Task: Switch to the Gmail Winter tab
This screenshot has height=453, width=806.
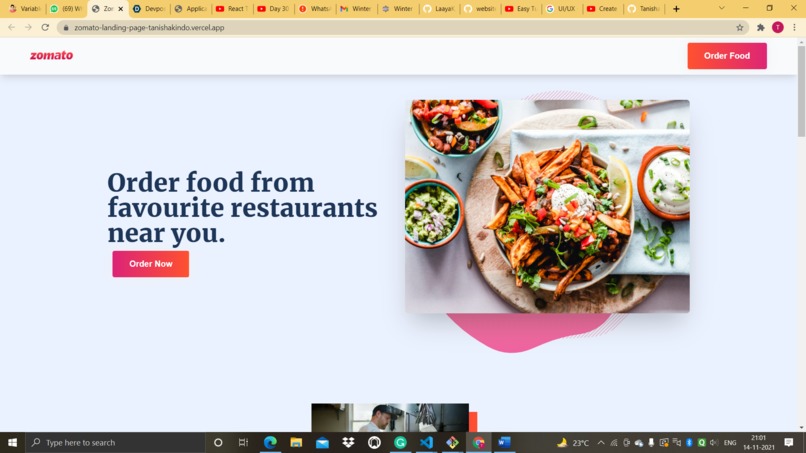Action: [x=356, y=9]
